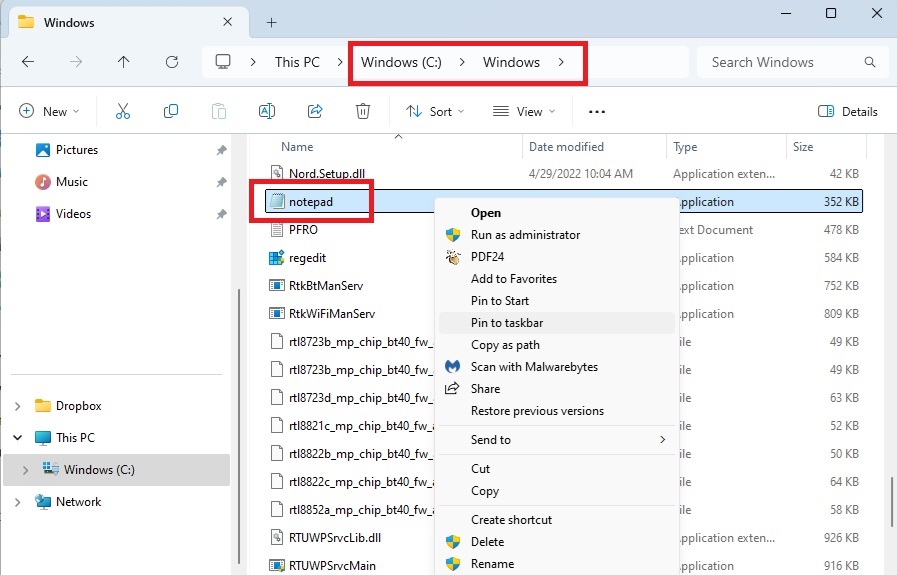The height and width of the screenshot is (575, 897).
Task: Click Windows (C:) in the address bar
Action: 401,62
